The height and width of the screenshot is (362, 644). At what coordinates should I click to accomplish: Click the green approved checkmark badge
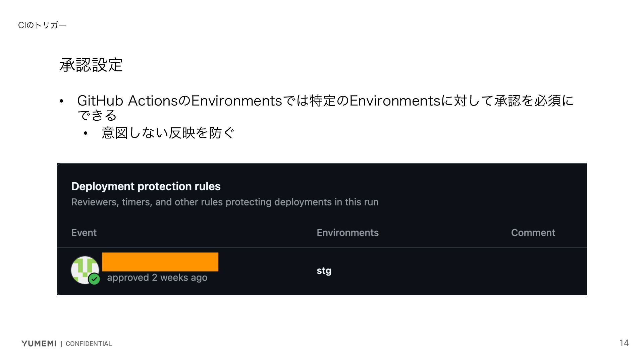pos(94,279)
